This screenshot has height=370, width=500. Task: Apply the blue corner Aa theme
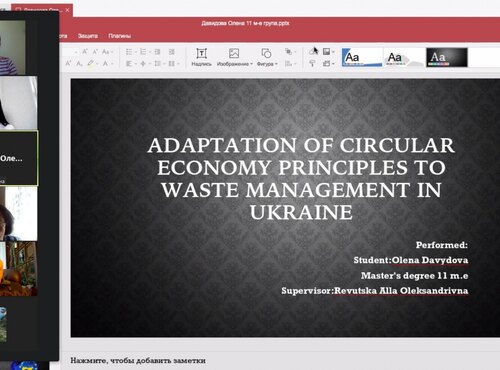click(362, 57)
